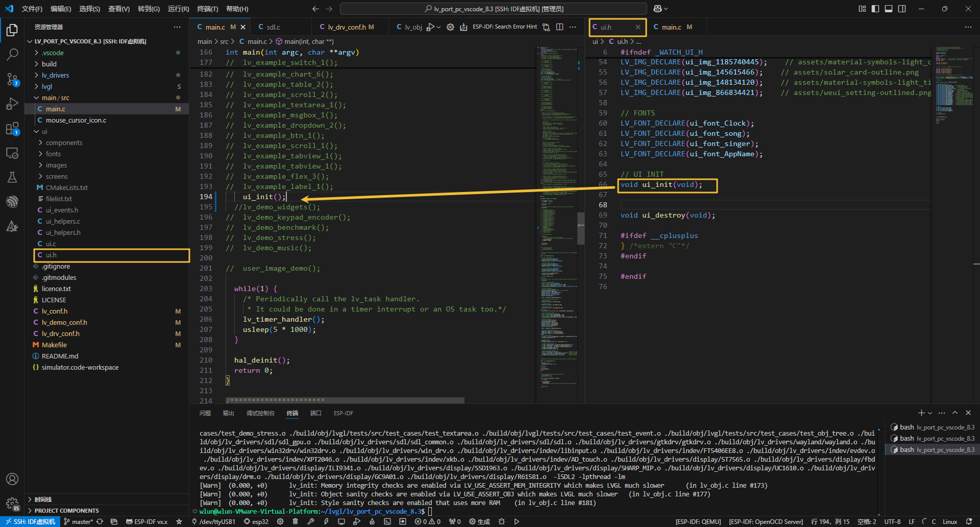
Task: Expand the build folder
Action: coord(107,64)
